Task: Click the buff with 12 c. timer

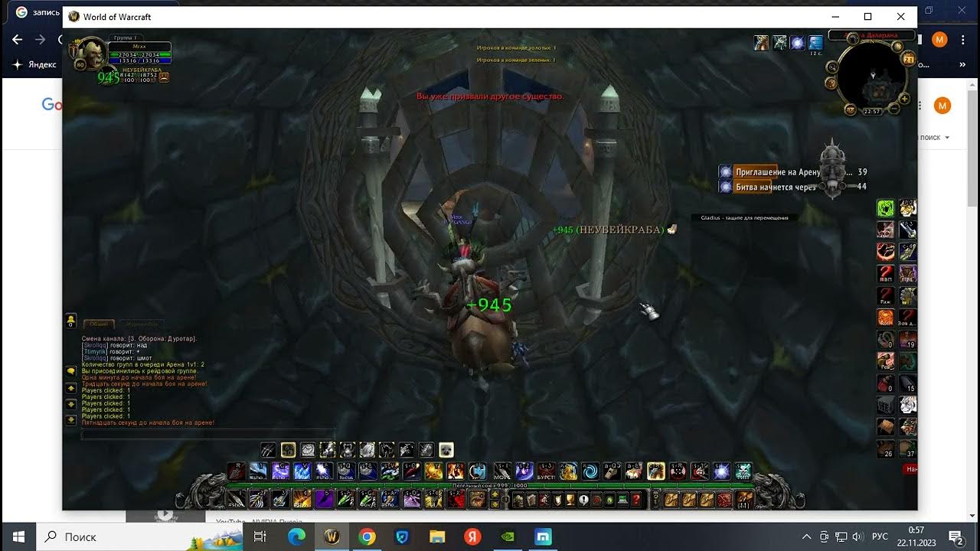Action: [816, 43]
